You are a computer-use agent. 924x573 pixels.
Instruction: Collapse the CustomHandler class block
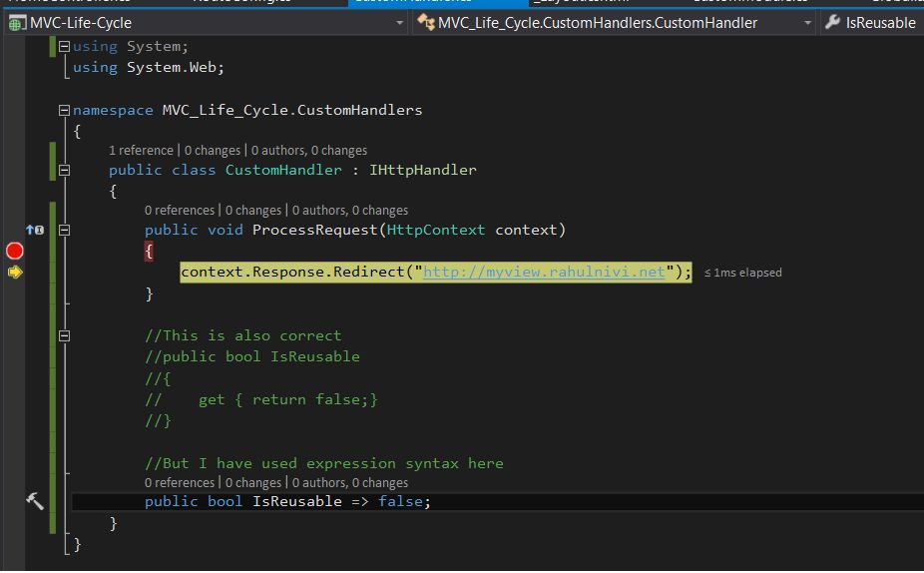64,171
